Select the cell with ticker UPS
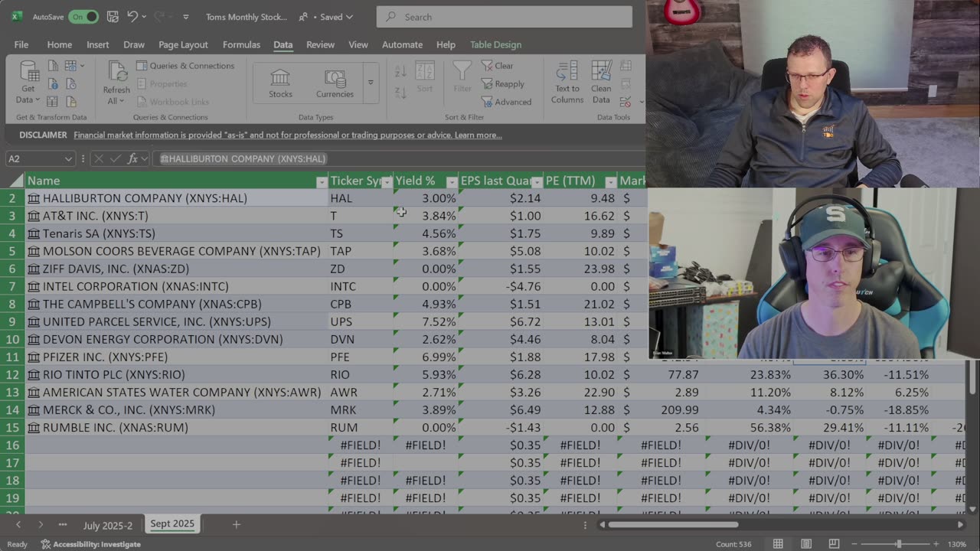The image size is (980, 551). click(x=361, y=321)
